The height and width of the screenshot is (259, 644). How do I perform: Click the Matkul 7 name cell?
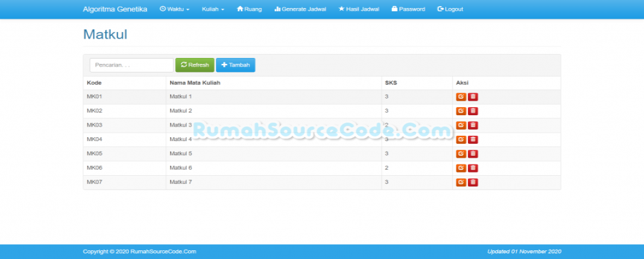pyautogui.click(x=273, y=182)
